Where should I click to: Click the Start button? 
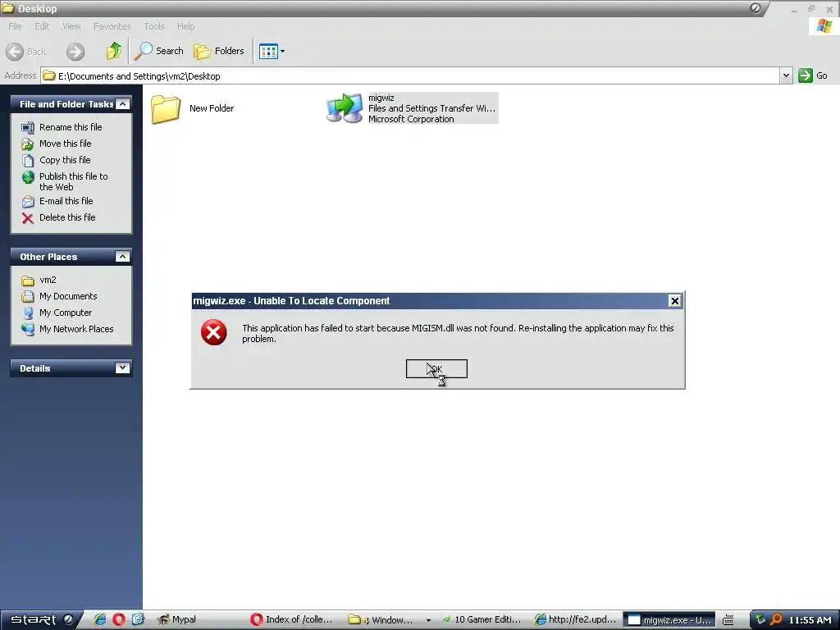pos(39,620)
